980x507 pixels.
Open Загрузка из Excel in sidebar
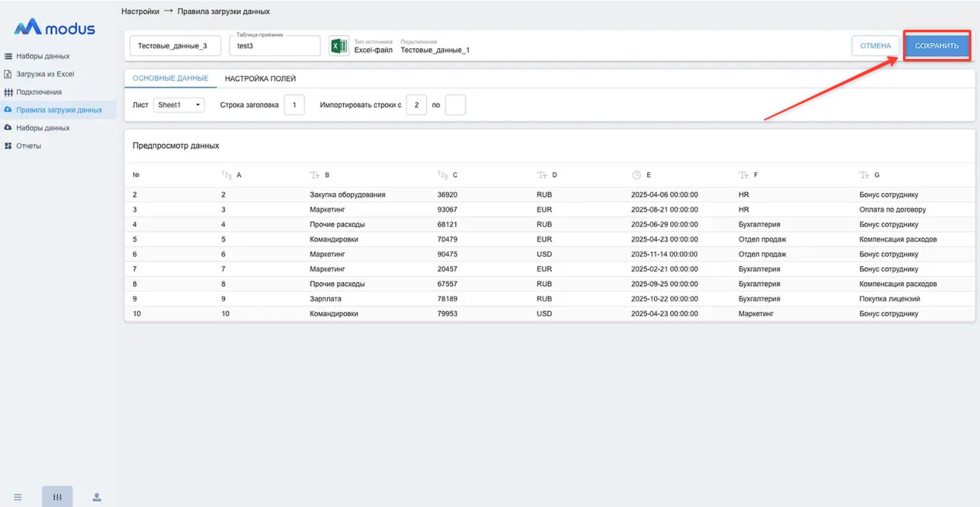pyautogui.click(x=45, y=74)
